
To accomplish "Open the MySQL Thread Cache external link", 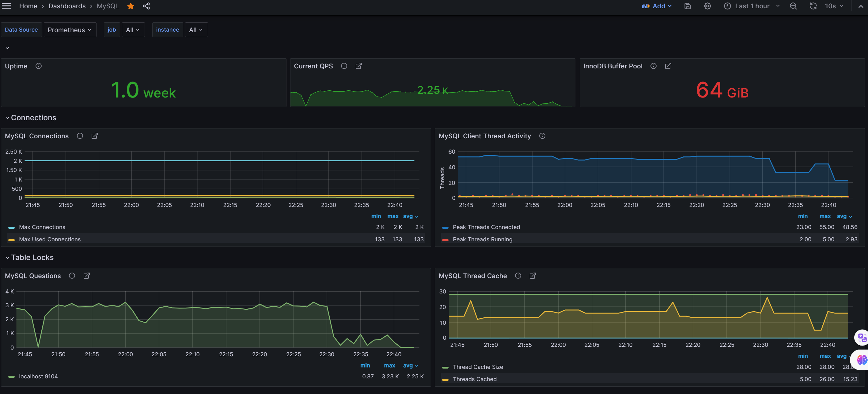I will 533,276.
